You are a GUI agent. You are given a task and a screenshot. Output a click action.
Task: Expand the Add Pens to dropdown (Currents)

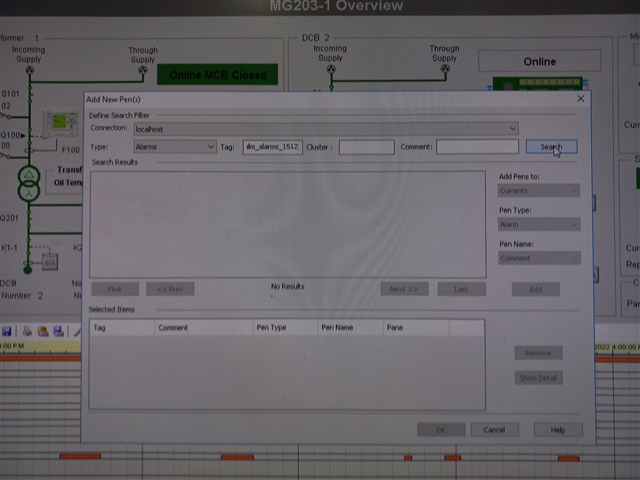539,191
